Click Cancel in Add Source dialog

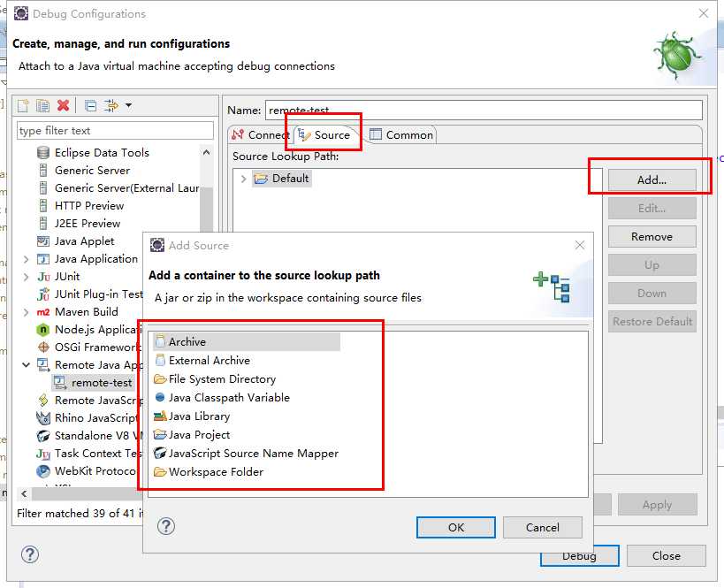543,528
